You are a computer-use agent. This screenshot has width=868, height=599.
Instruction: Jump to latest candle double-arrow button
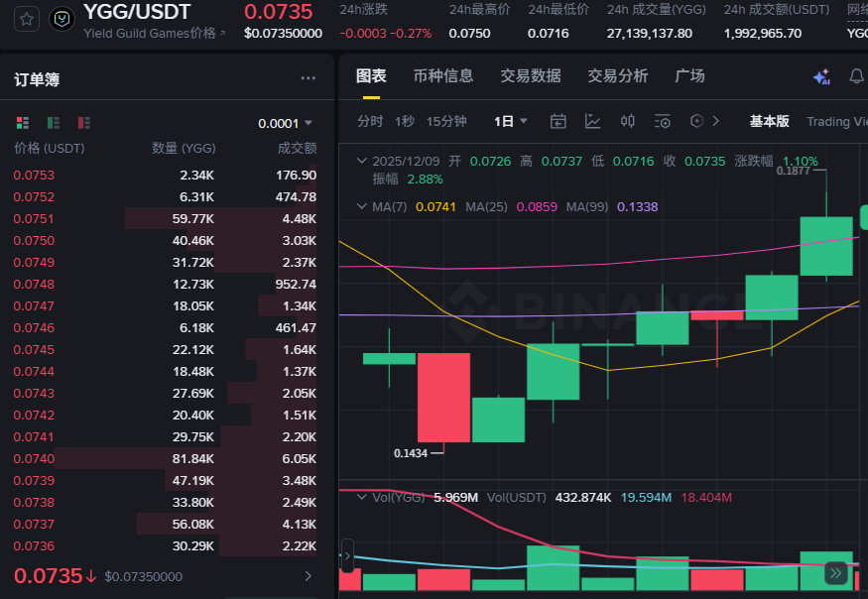(835, 573)
